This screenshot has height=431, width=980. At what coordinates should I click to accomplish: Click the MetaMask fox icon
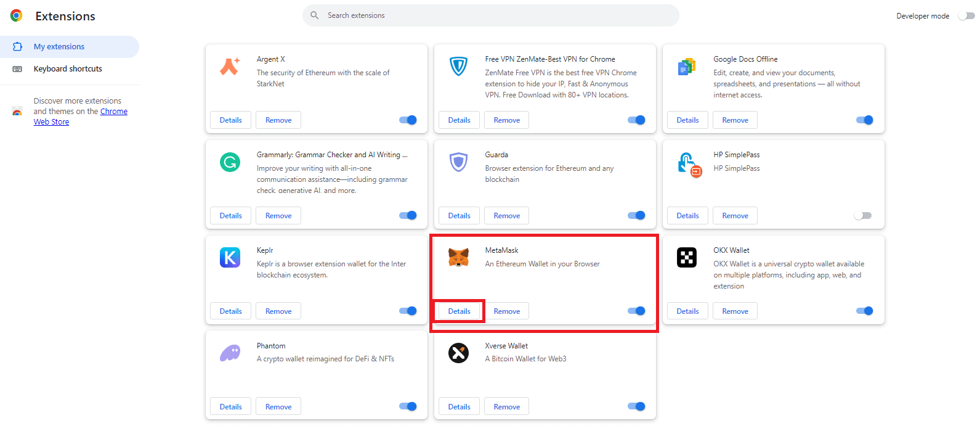click(x=458, y=257)
